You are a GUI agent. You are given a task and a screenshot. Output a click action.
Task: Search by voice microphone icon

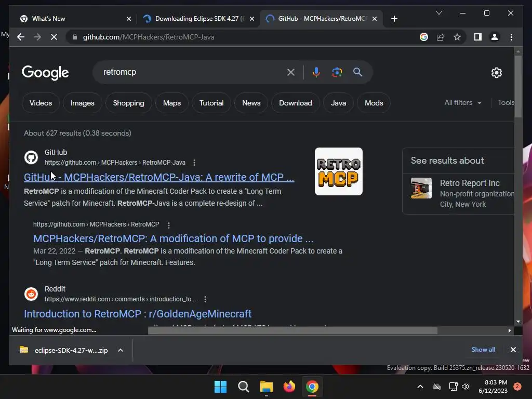316,72
